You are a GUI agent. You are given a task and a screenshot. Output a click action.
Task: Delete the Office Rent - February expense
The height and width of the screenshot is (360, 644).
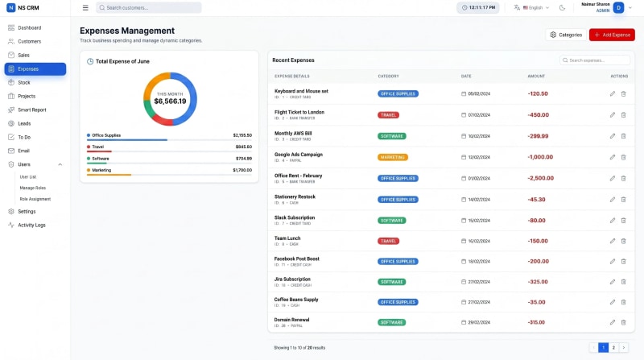pyautogui.click(x=623, y=178)
